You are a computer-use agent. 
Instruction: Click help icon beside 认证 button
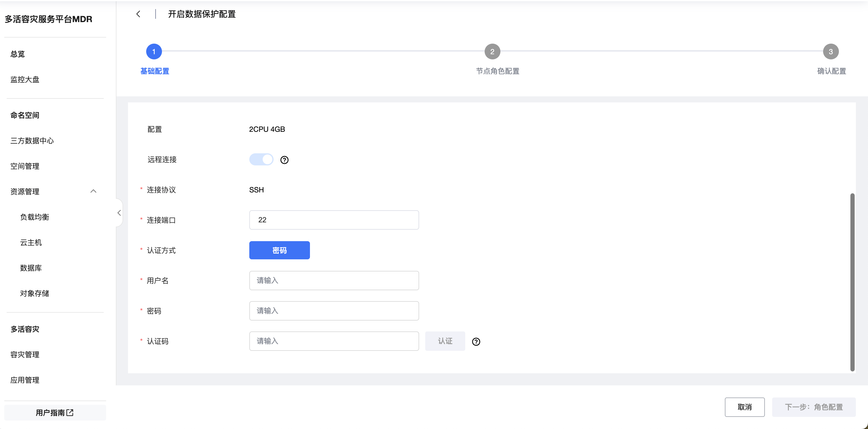point(476,342)
